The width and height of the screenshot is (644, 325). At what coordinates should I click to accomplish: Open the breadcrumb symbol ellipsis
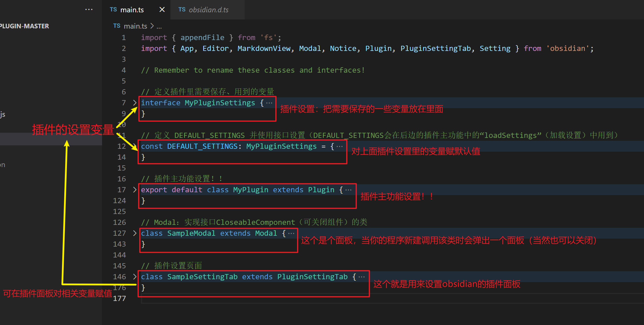point(159,26)
